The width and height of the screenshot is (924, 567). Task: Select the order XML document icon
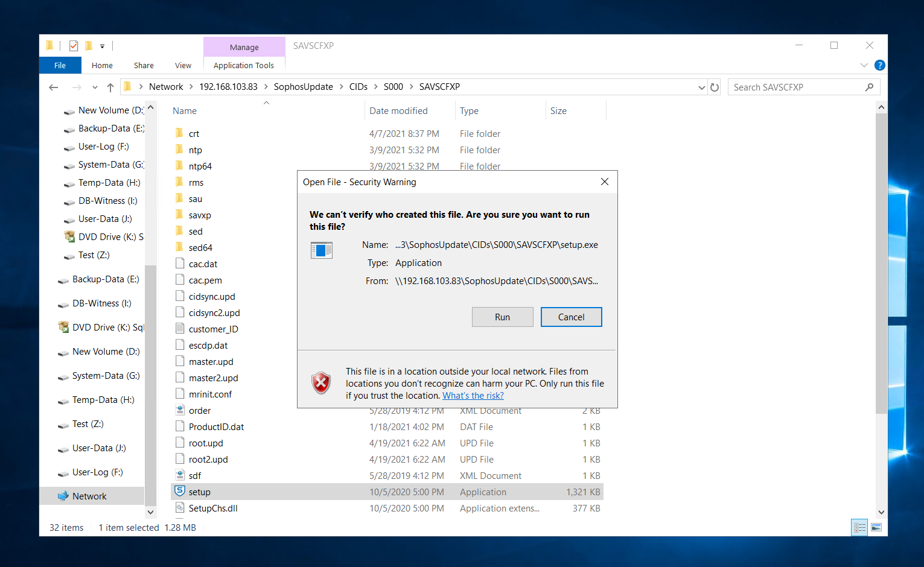[x=179, y=410]
